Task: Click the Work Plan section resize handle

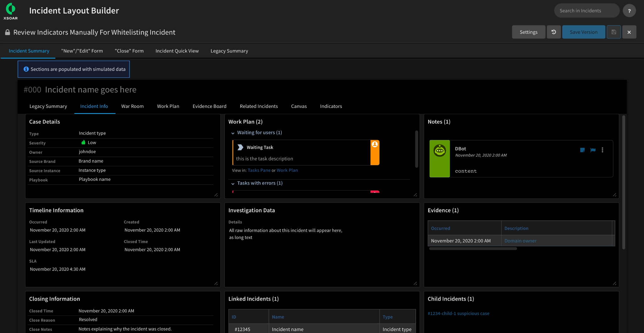Action: 415,195
